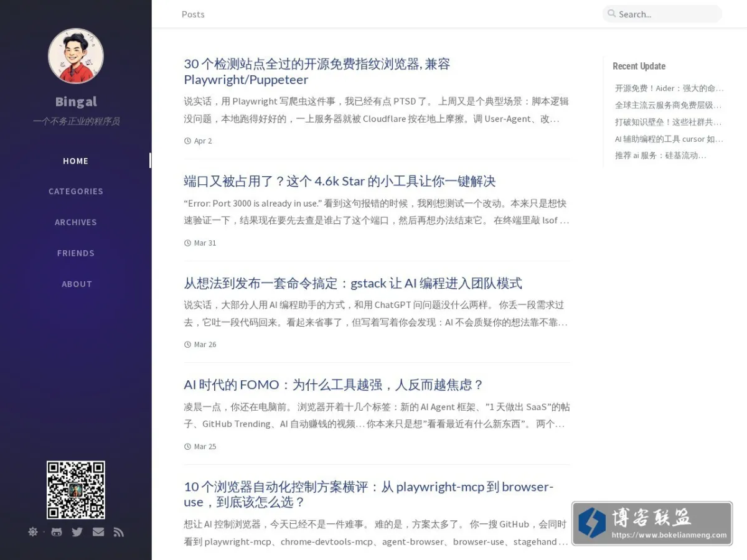Toggle the light/dark mode sun icon
Screen dimensions: 747x560
coord(33,532)
